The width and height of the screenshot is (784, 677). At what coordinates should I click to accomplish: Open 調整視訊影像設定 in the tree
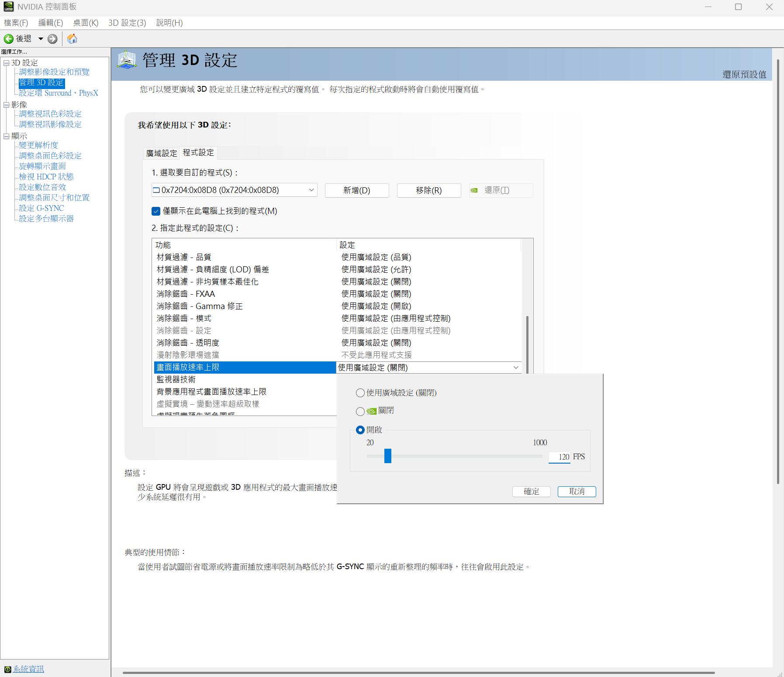click(x=50, y=124)
